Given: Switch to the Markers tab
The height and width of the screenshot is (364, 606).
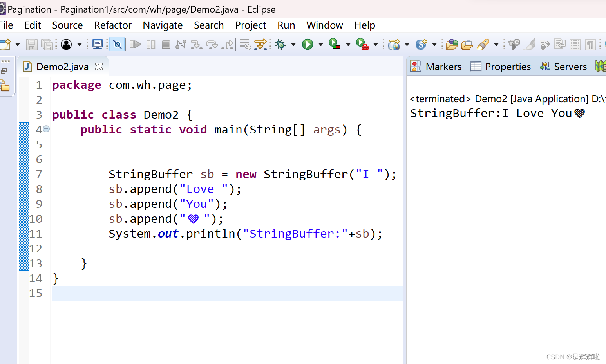Looking at the screenshot, I should tap(436, 67).
